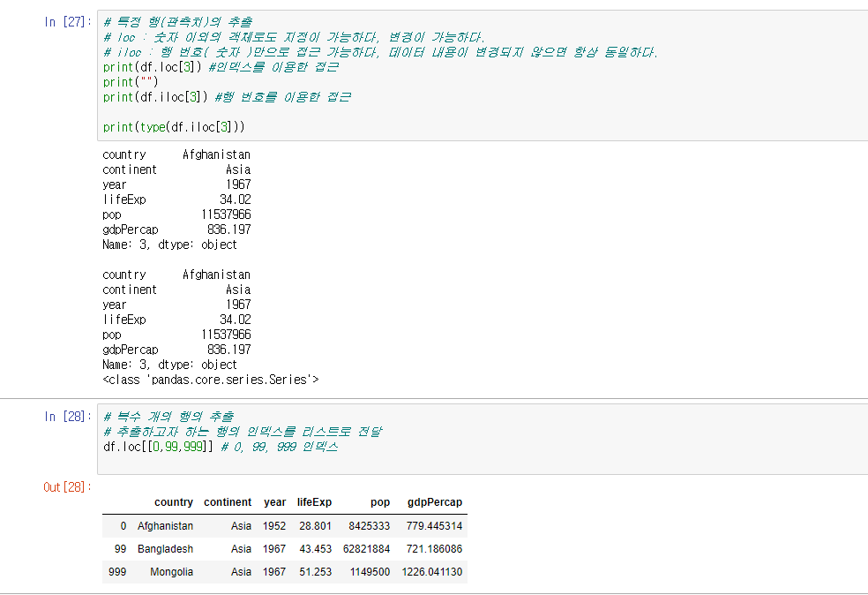
Task: Click the 'gdpPercap' table column header
Action: click(435, 502)
